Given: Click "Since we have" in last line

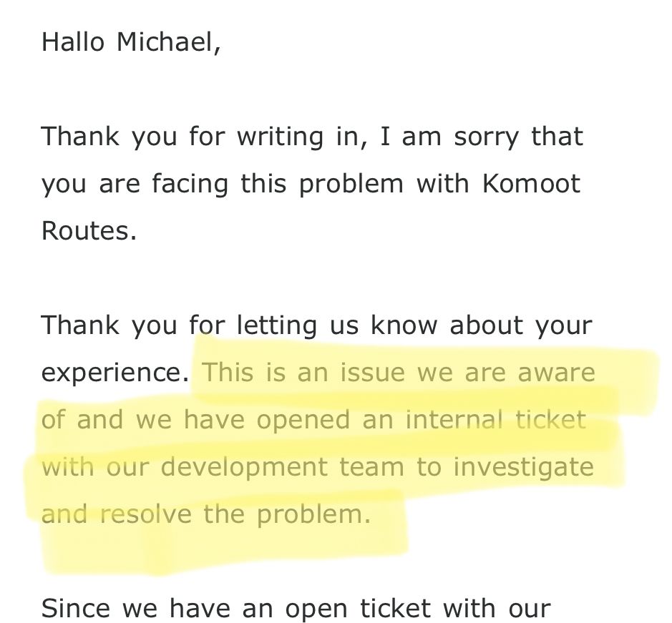Looking at the screenshot, I should (135, 608).
